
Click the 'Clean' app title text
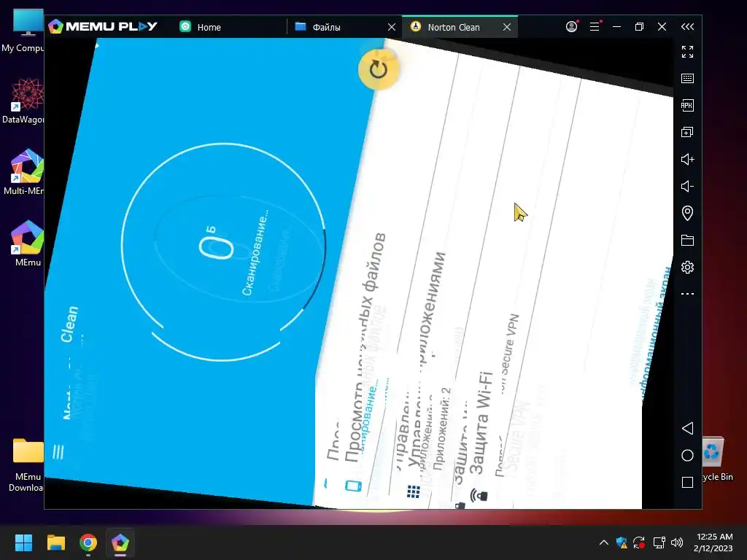[x=69, y=324]
